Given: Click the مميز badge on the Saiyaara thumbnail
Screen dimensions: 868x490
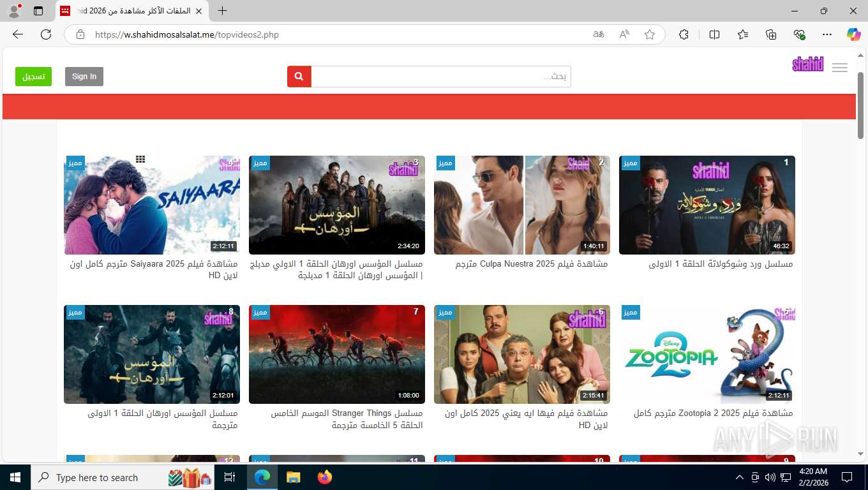Looking at the screenshot, I should pyautogui.click(x=75, y=163).
